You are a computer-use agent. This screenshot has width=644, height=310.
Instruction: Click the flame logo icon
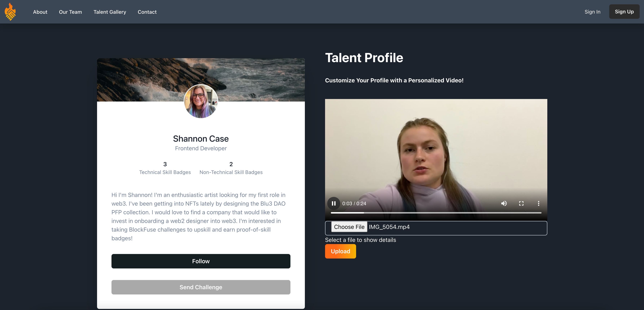[x=11, y=12]
